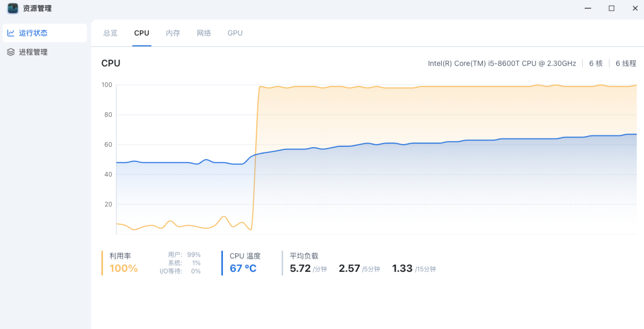Maximize the resource manager window
Viewport: 644px width, 329px height.
[x=612, y=8]
